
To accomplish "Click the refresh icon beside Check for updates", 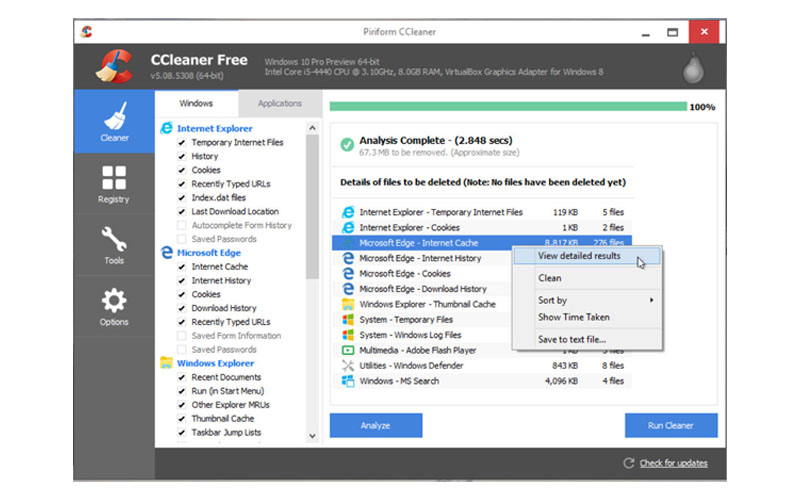I will click(x=629, y=463).
